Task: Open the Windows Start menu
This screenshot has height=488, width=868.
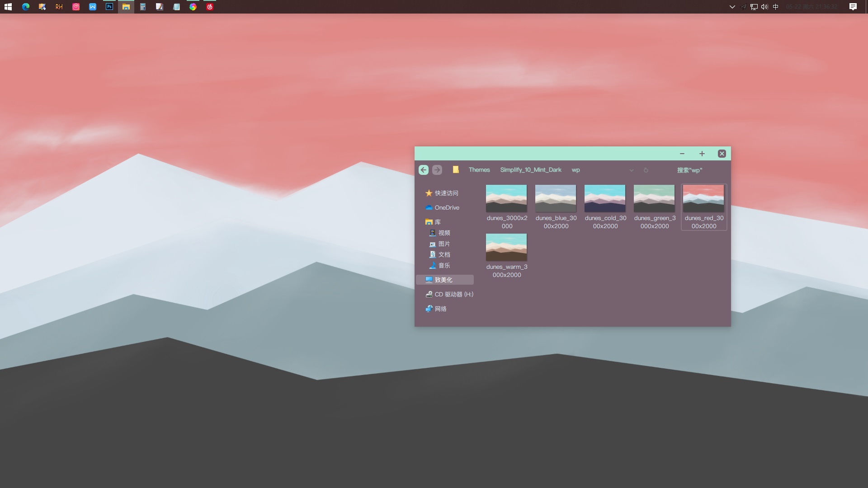Action: coord(8,7)
